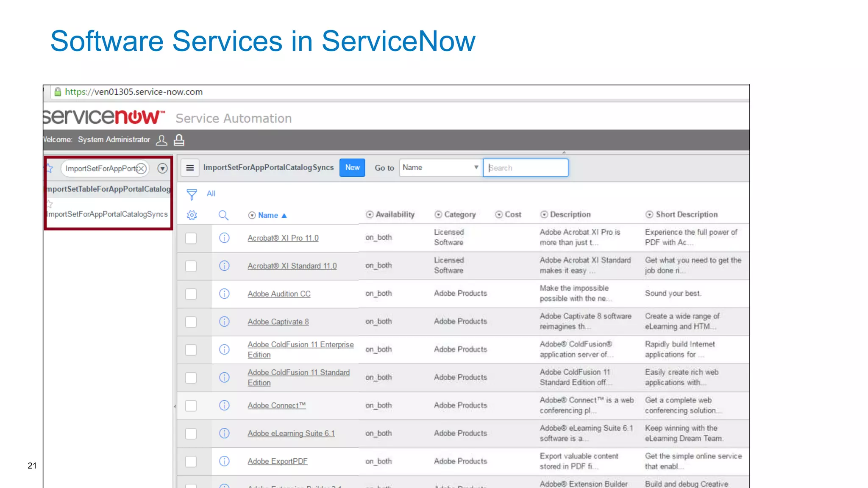Open Cost column options menu
Viewport: 868px width, 488px height.
[499, 214]
